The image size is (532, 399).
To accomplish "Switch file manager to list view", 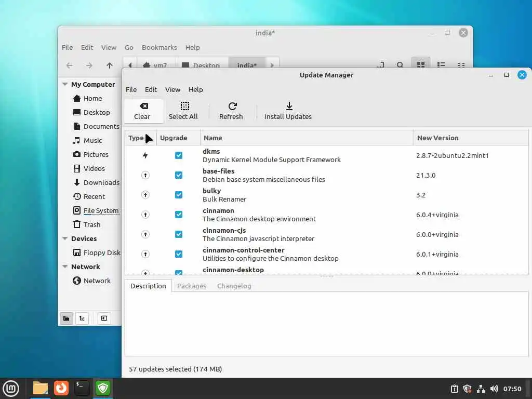I will 441,64.
